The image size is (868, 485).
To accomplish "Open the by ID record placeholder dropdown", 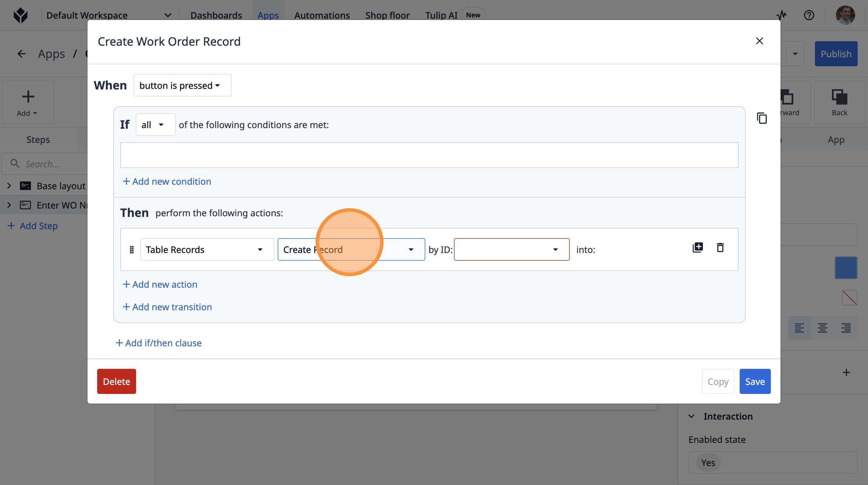I will click(511, 250).
